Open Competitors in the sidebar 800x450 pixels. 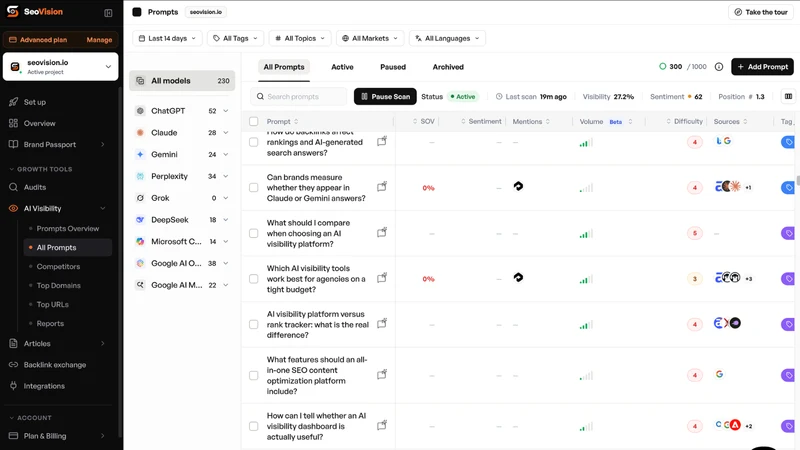(58, 266)
